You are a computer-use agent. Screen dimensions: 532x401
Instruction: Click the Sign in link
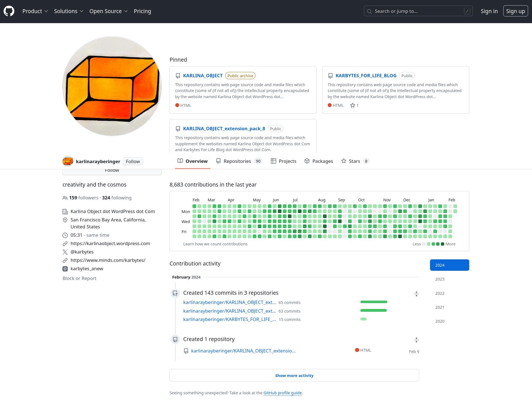point(489,11)
